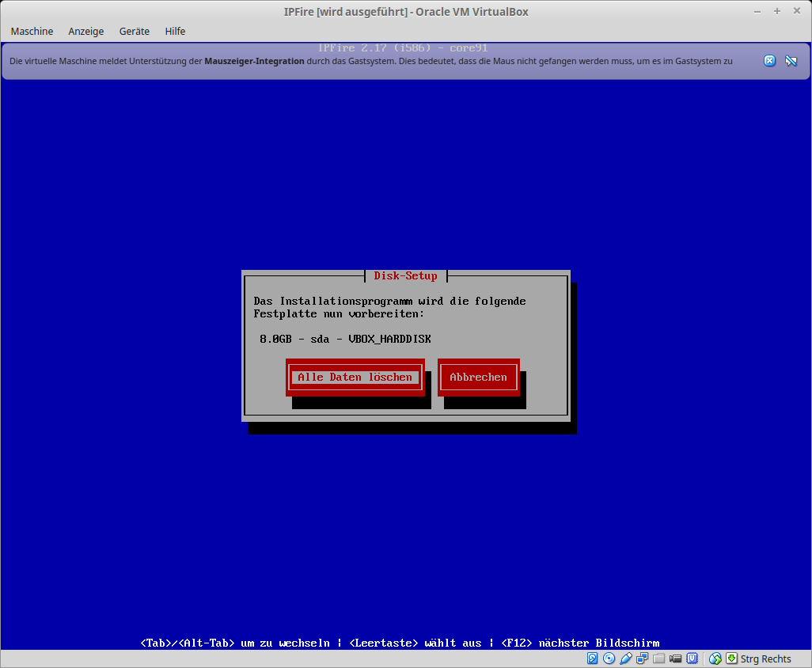Image resolution: width=812 pixels, height=668 pixels.
Task: Click the '8.0GB - sda - VBOX_HARDDISK' disk entry
Action: 345,340
